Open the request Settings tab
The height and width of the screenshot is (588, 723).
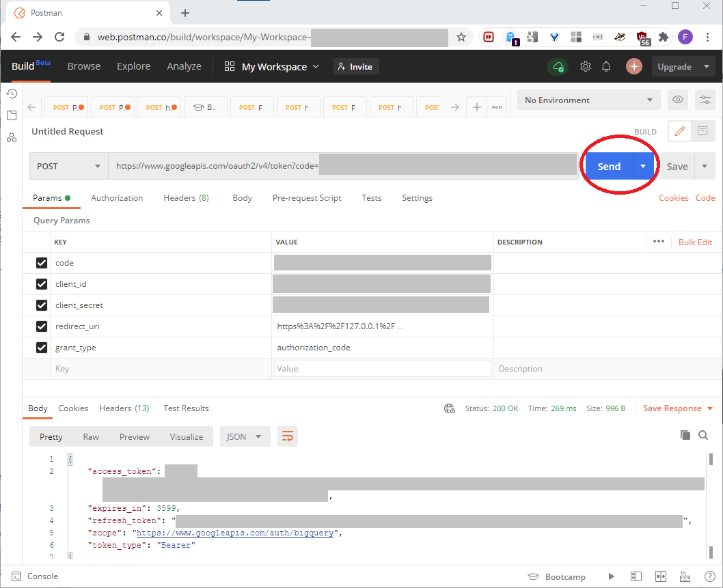[x=417, y=197]
